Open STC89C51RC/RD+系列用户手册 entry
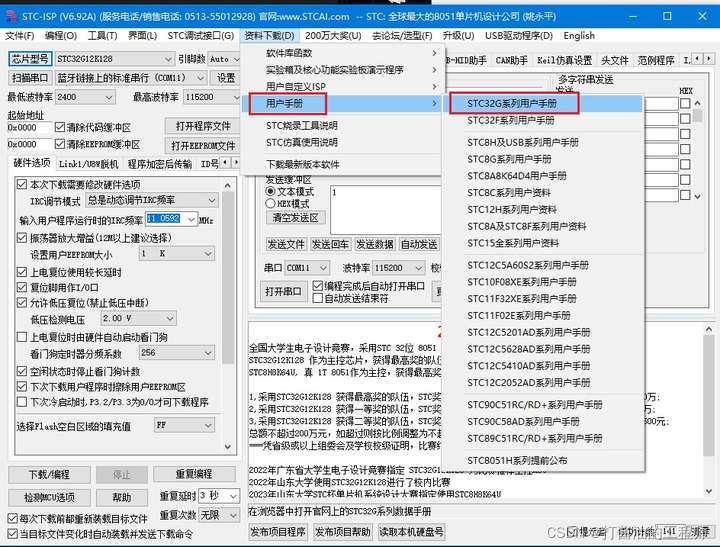Screen dimensions: 720x547 point(544,439)
